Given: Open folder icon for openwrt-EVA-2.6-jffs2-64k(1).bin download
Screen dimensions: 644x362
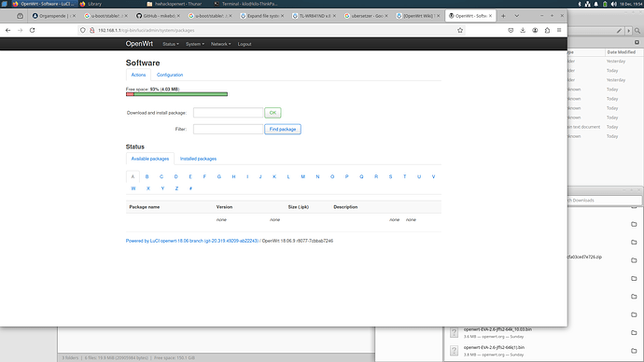Looking at the screenshot, I should pos(634,351).
